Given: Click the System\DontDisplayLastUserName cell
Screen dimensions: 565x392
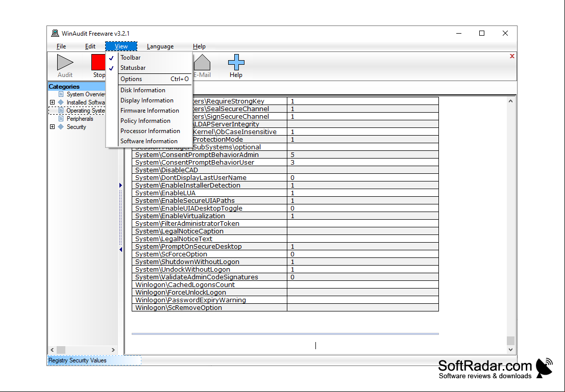Looking at the screenshot, I should (209, 178).
